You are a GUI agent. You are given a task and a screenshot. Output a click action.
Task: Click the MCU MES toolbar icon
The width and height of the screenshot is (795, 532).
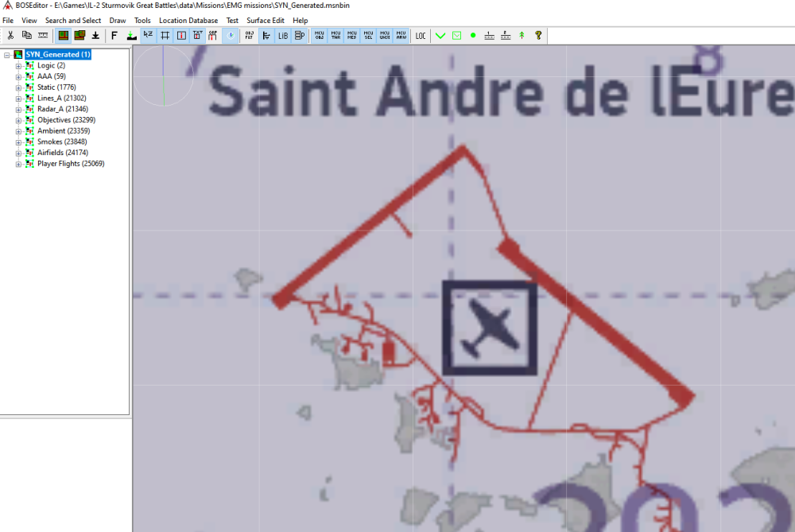coord(352,36)
